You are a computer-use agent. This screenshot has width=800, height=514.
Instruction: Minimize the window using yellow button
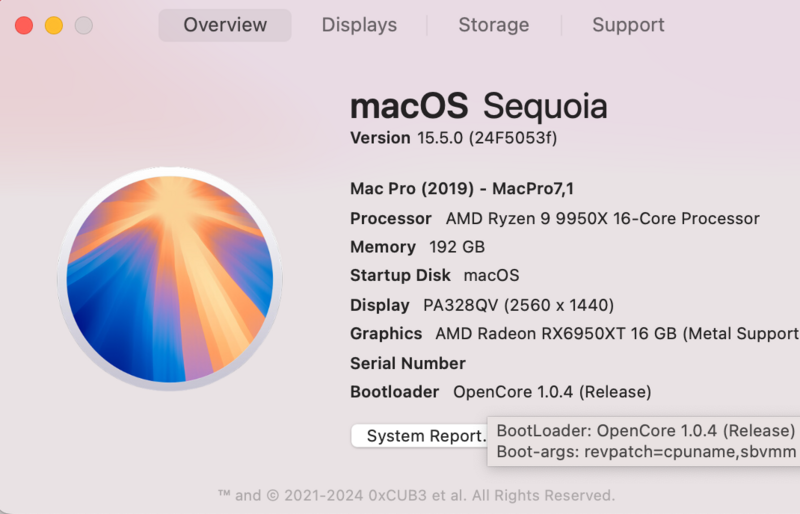coord(54,26)
